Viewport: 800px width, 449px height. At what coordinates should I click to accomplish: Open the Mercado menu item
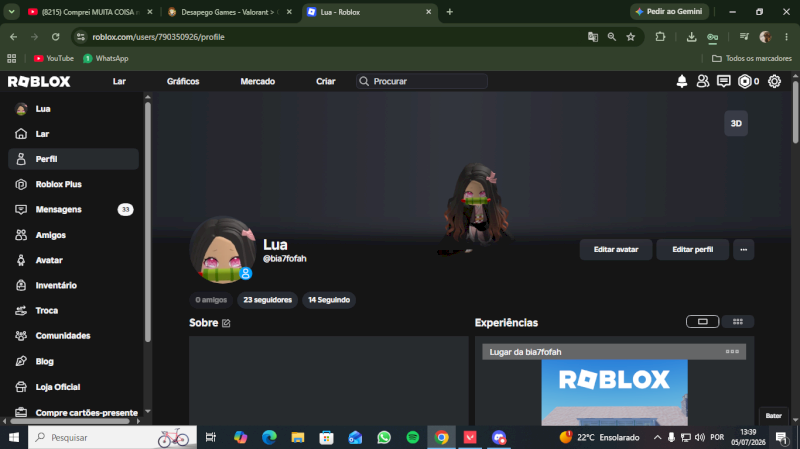tap(258, 81)
